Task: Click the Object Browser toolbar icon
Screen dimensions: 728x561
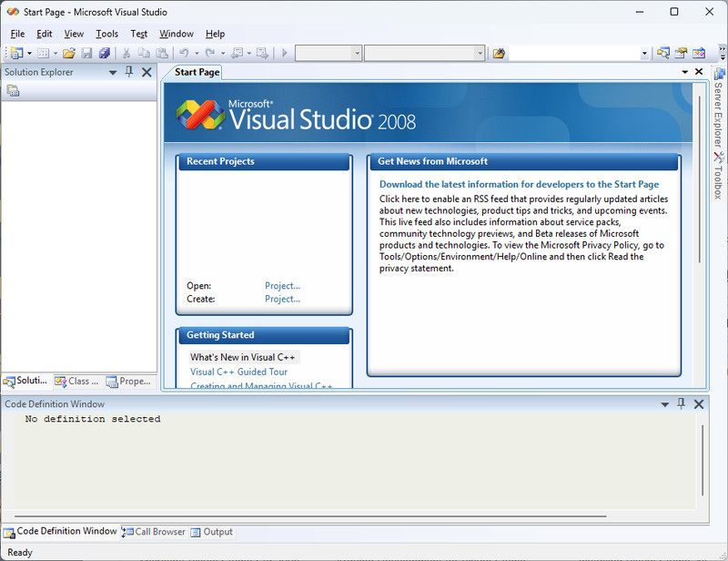Action: (x=699, y=53)
